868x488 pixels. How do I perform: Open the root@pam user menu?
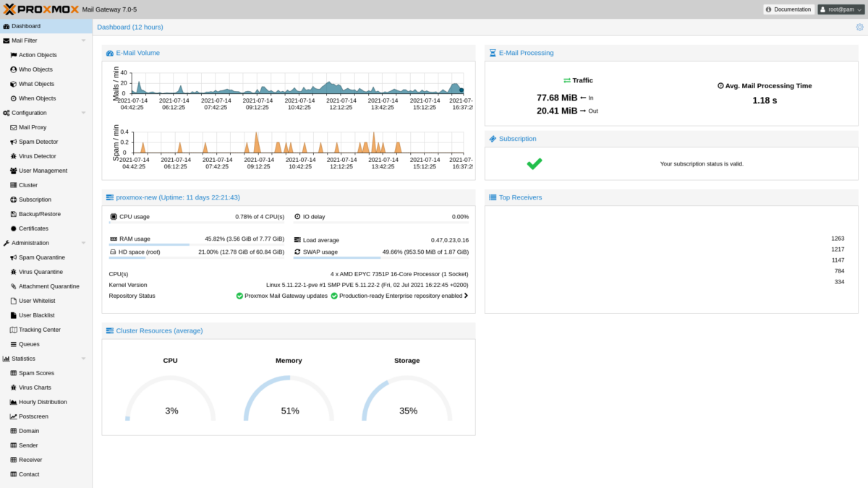[x=841, y=9]
